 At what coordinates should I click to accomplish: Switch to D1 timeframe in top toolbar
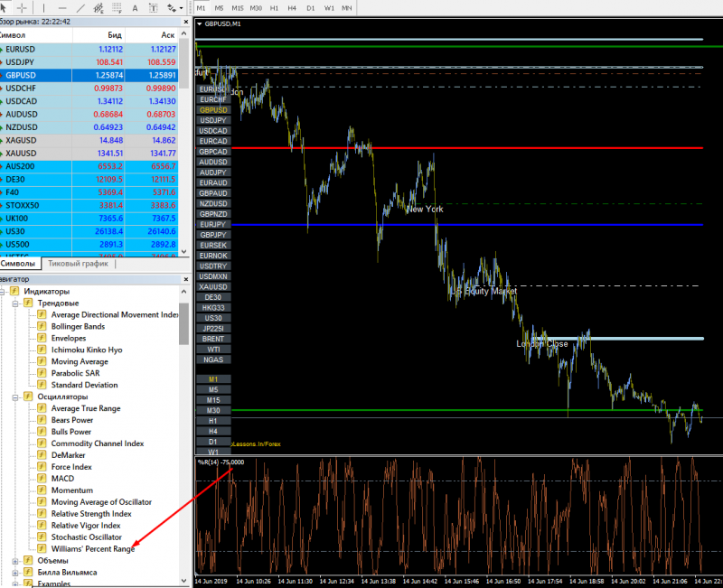click(311, 8)
